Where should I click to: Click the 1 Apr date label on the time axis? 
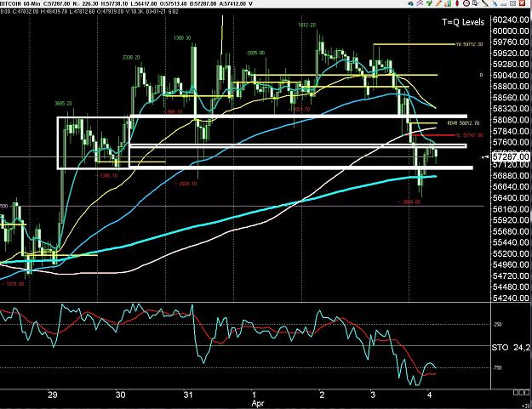(x=257, y=399)
